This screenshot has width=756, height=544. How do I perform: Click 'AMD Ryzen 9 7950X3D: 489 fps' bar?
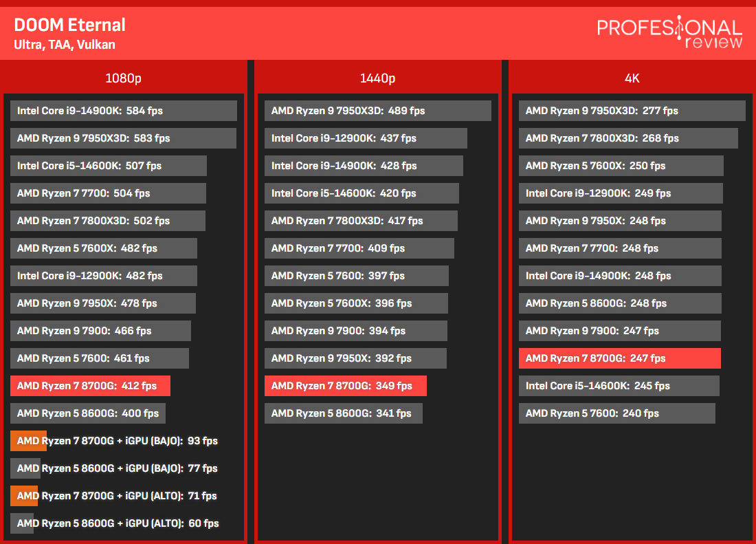click(378, 111)
